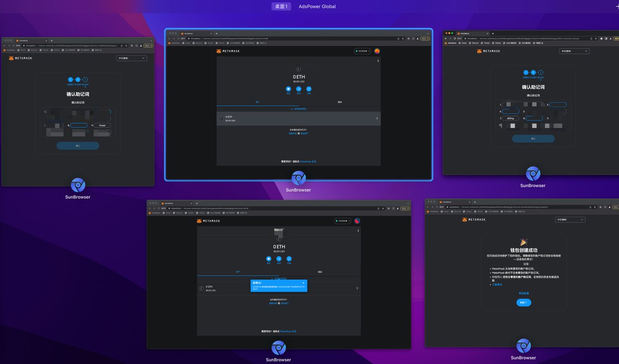Image resolution: width=619 pixels, height=364 pixels.
Task: Click MetaMask fox logo in top-left window
Action: [x=11, y=58]
